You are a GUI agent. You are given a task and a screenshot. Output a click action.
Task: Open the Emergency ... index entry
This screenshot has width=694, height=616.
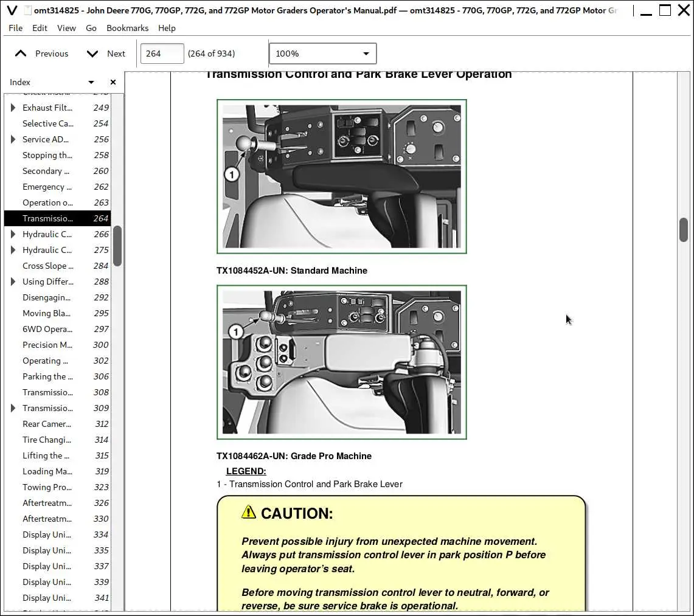(x=58, y=187)
